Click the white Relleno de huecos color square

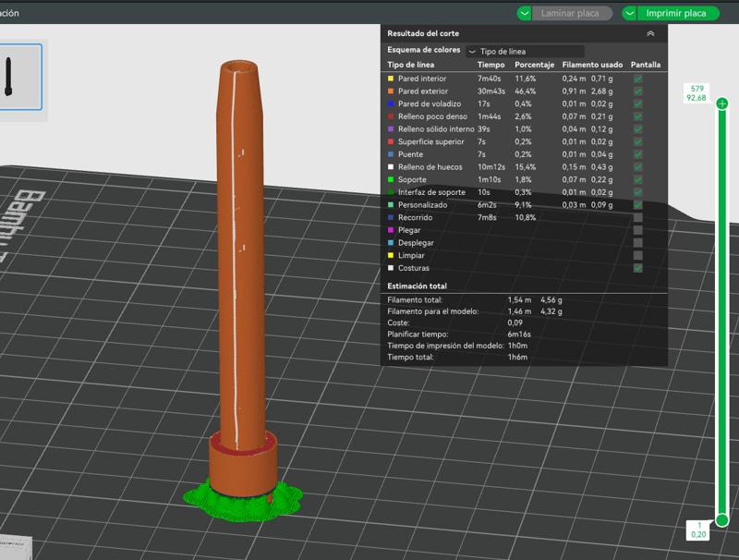(x=391, y=167)
